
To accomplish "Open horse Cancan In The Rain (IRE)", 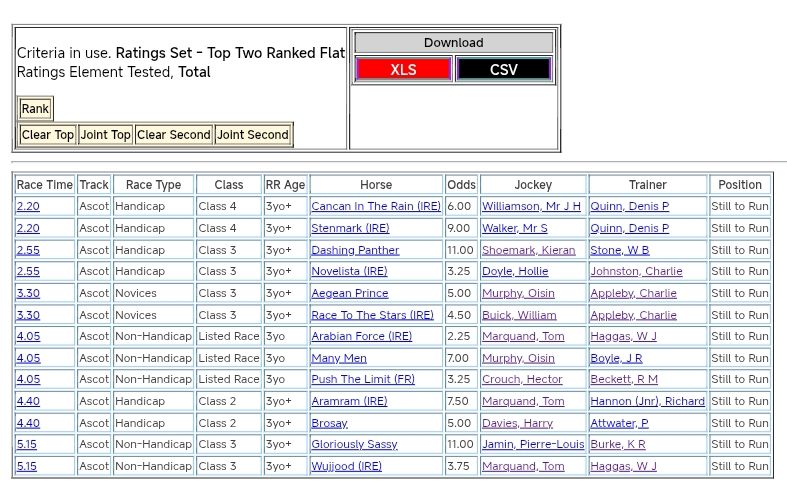I will pyautogui.click(x=375, y=207).
